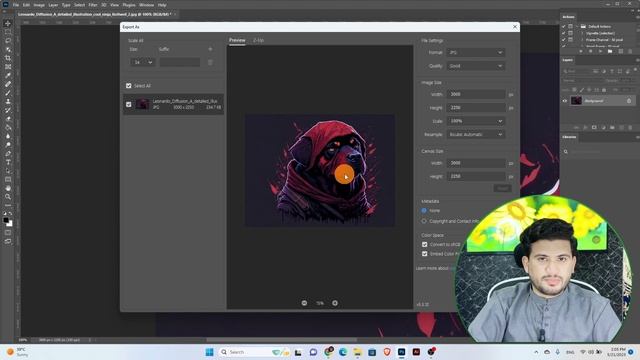Click the Background layer lock icon
This screenshot has height=360, width=640.
click(x=629, y=101)
